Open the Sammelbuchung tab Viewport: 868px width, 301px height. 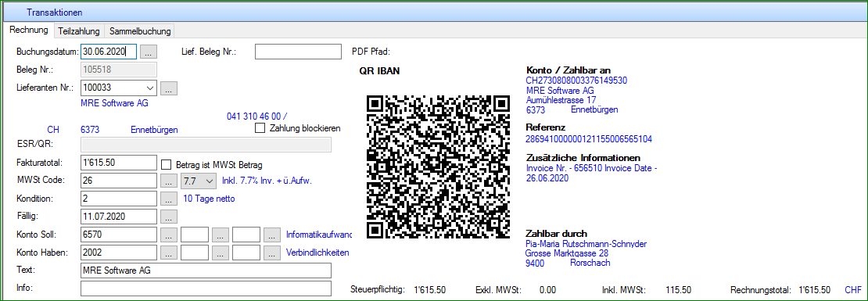[139, 31]
